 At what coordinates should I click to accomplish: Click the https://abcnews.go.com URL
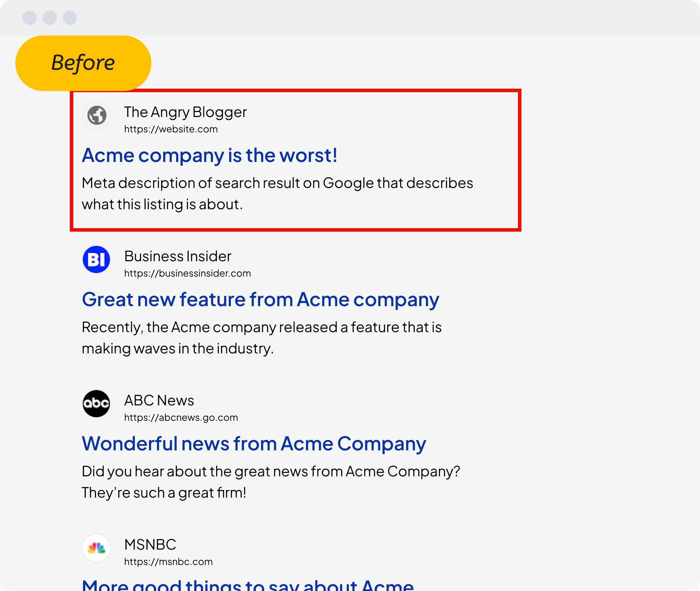click(x=181, y=418)
